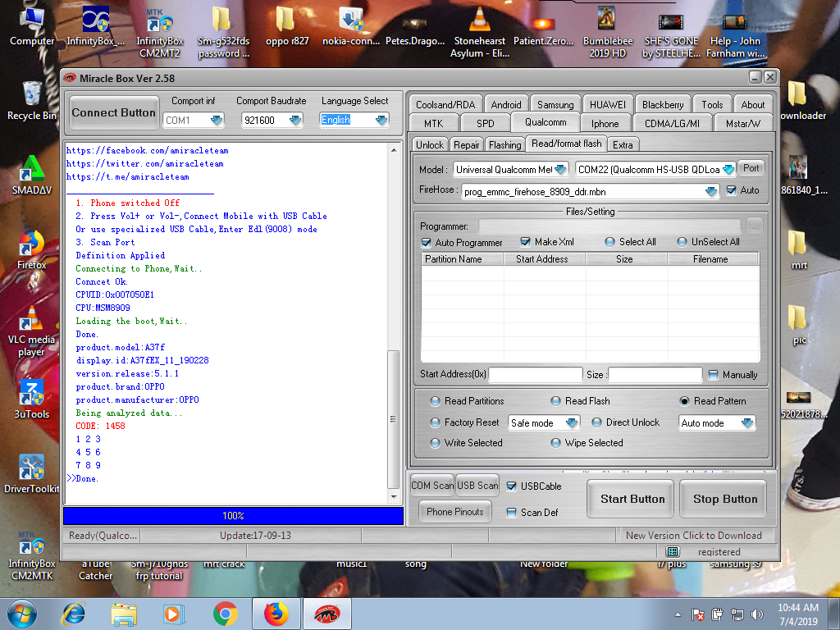Open the InfinityBox CM2MTK desktop shortcut
This screenshot has width=840, height=630.
[32, 555]
